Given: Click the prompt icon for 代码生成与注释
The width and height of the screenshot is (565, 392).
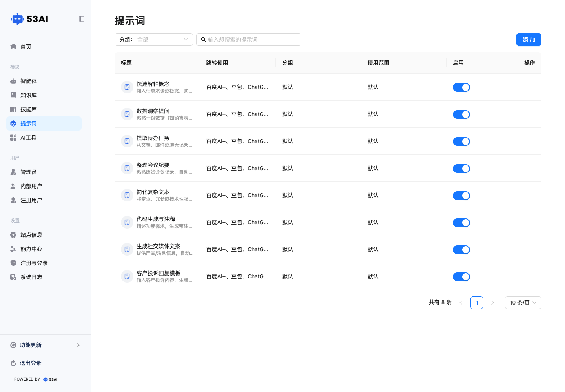Looking at the screenshot, I should pyautogui.click(x=127, y=222).
